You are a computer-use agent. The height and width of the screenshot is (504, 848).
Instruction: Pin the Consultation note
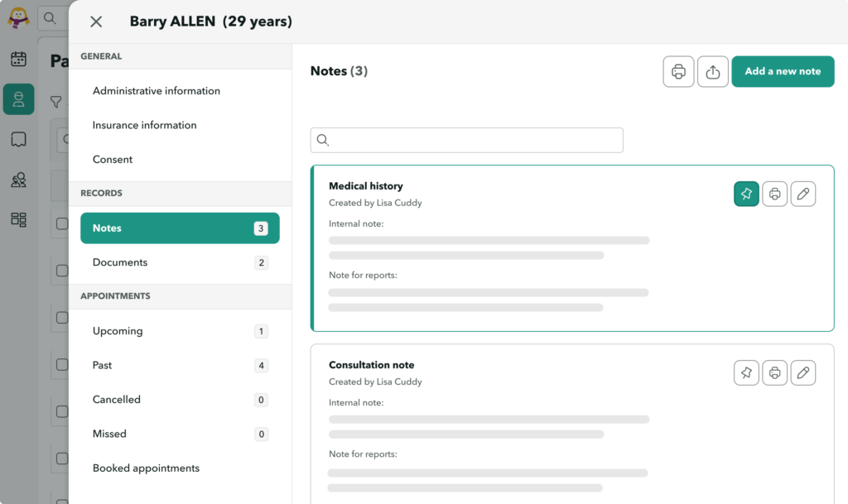(x=746, y=372)
